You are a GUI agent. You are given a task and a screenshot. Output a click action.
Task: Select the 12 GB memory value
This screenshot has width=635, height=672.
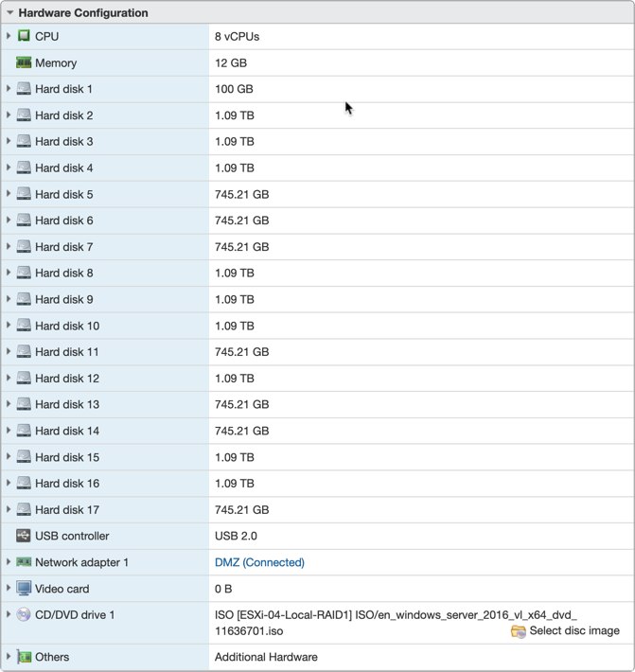tap(231, 63)
